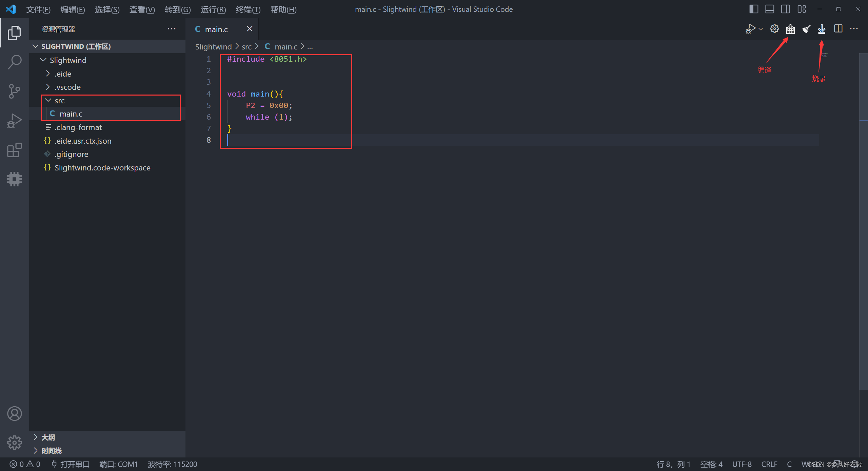Viewport: 868px width, 471px height.
Task: Collapse the SLIGHTWIND workspace section
Action: [x=107, y=46]
